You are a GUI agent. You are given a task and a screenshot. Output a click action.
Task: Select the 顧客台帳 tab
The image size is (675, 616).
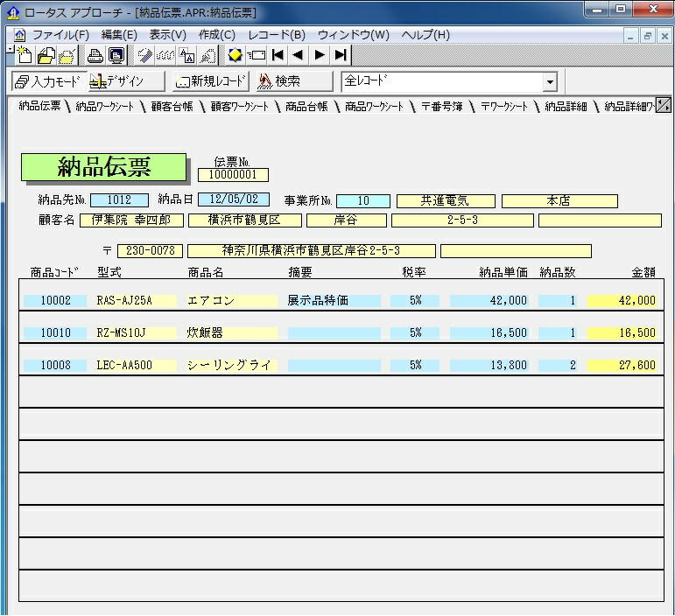[x=172, y=106]
